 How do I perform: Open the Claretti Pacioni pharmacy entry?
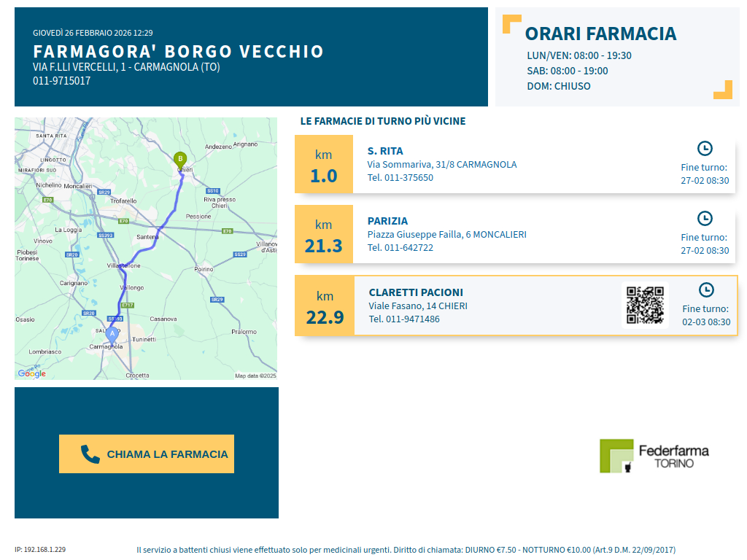(x=416, y=292)
